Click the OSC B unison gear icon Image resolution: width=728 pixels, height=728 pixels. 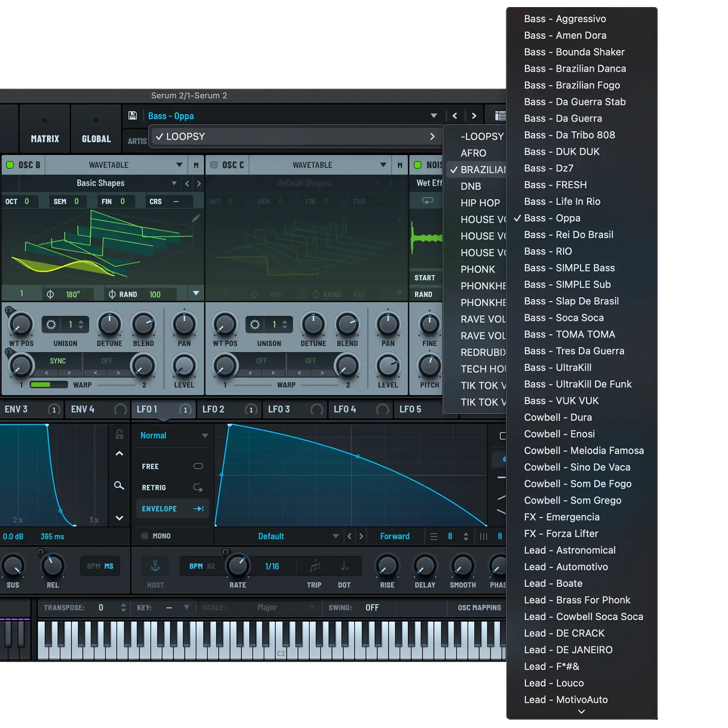coord(51,324)
